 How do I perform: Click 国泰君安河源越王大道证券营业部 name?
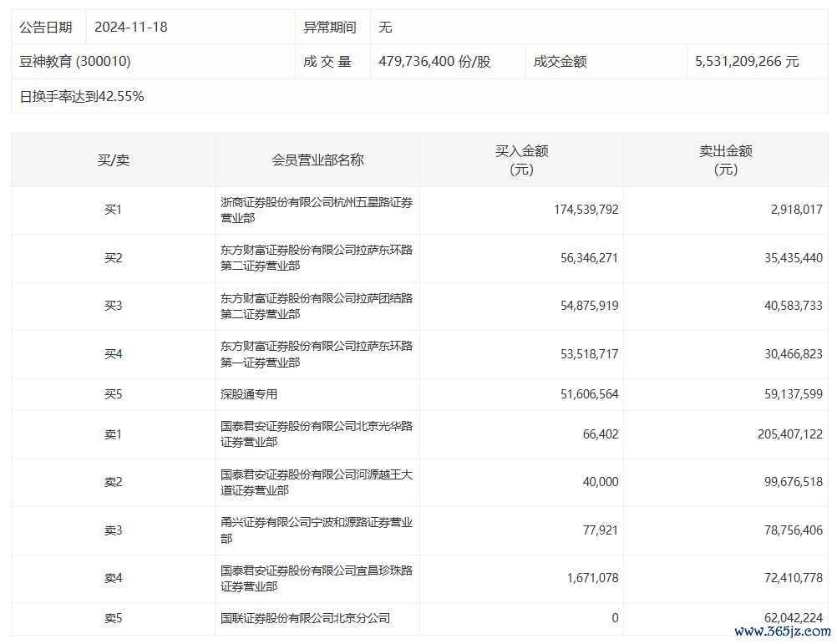(317, 482)
